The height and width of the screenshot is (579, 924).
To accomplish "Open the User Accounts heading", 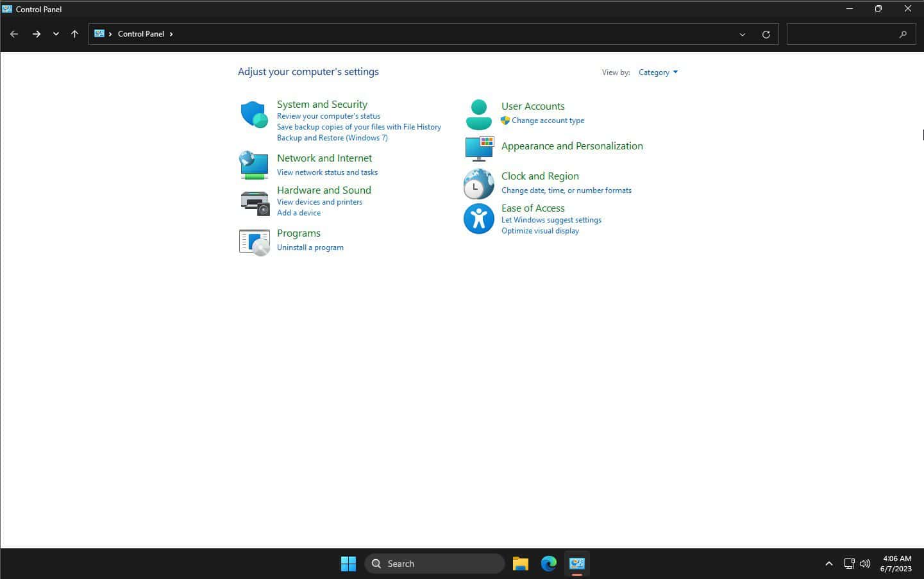I will coord(533,106).
